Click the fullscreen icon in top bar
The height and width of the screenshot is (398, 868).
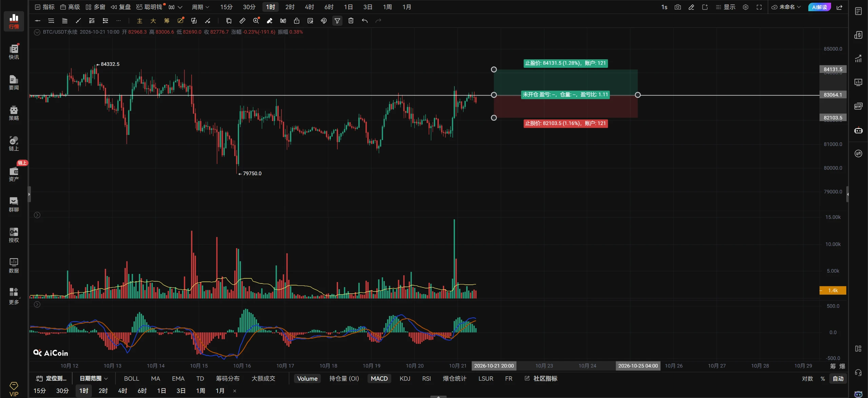(759, 7)
